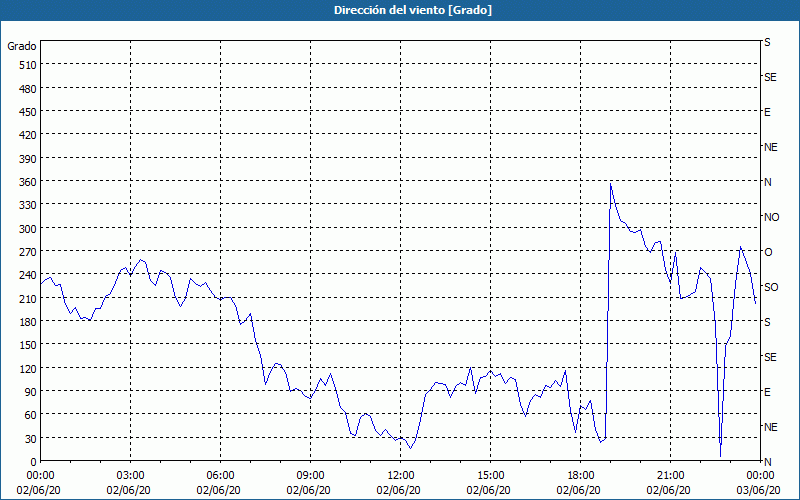Select the 180 value on left axis
800x500 pixels.
click(28, 322)
